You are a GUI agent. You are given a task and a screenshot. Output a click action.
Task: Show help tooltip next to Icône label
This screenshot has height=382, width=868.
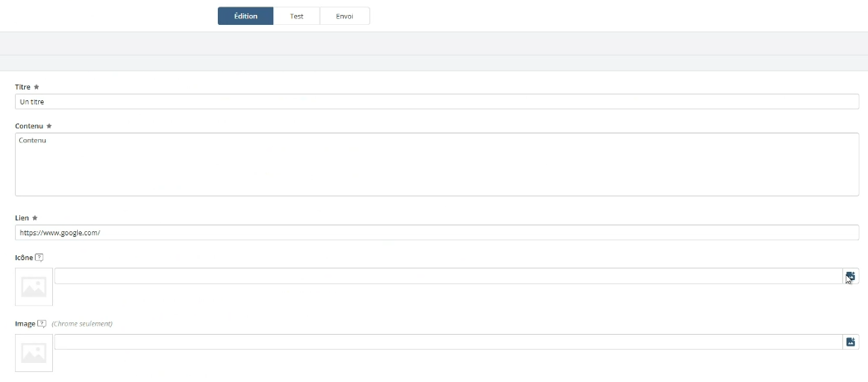click(x=39, y=258)
